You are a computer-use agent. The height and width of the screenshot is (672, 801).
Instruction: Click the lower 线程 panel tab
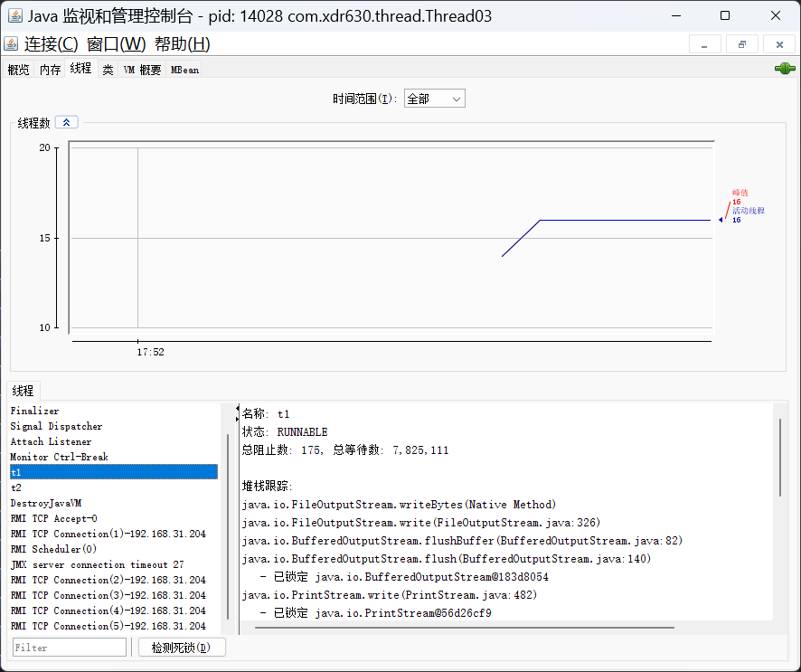point(23,391)
